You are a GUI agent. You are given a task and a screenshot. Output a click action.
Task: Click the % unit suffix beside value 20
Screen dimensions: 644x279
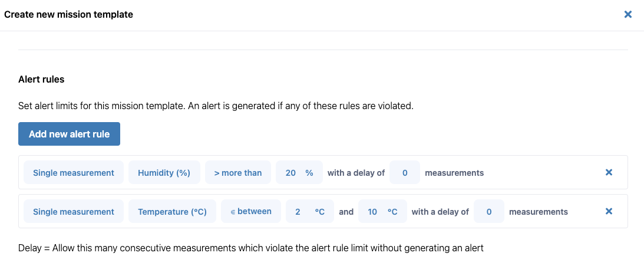309,173
